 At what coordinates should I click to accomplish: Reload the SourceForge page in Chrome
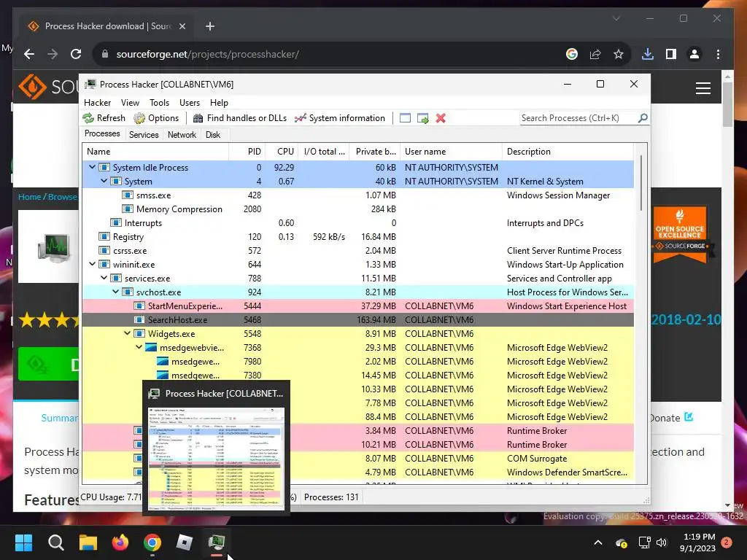76,54
